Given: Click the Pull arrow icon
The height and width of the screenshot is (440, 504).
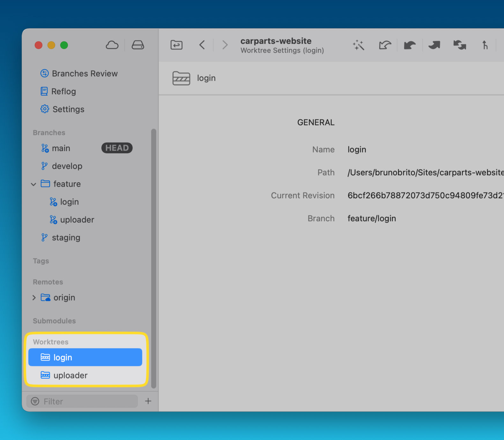Looking at the screenshot, I should pos(410,45).
